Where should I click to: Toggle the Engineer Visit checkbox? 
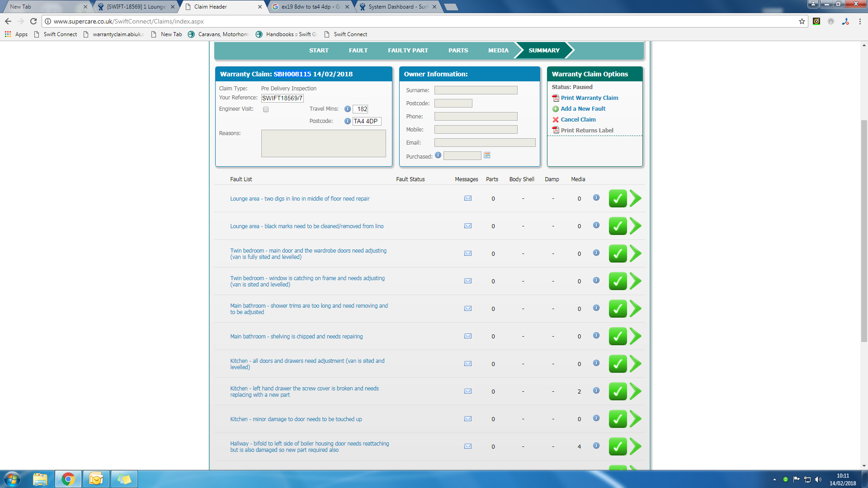point(266,109)
